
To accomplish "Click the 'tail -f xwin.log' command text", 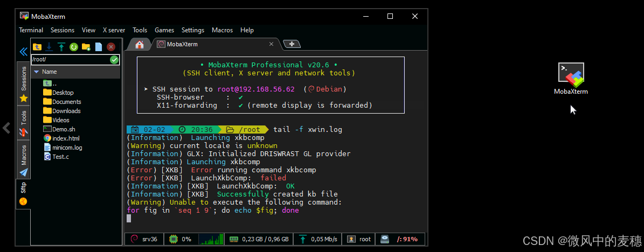I will (x=308, y=130).
